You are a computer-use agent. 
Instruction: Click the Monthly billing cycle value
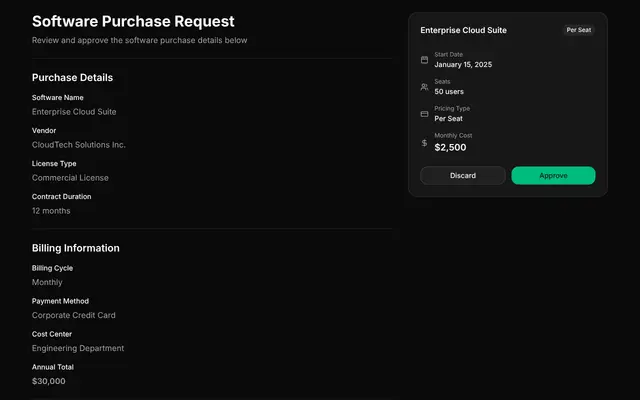click(x=47, y=282)
